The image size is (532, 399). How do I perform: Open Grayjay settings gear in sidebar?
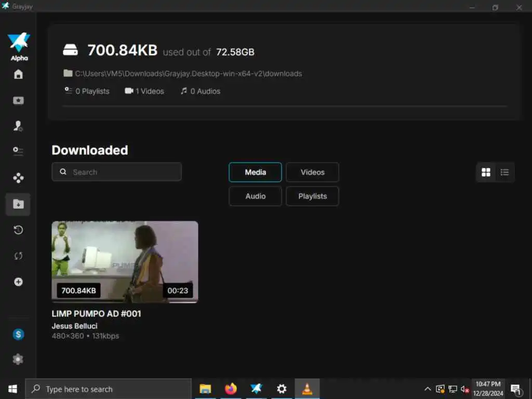(18, 359)
